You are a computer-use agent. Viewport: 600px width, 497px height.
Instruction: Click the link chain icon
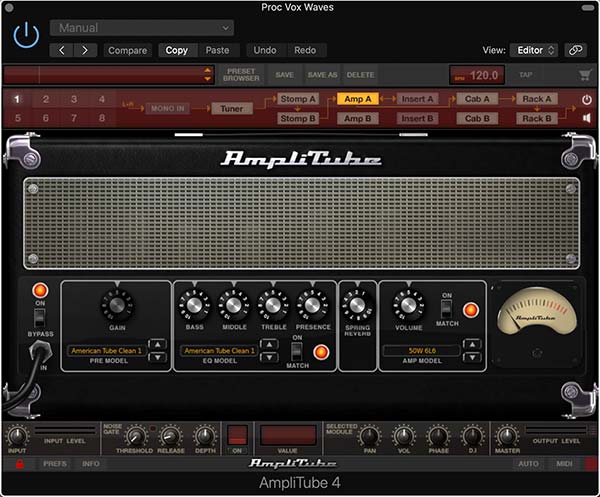tap(575, 50)
